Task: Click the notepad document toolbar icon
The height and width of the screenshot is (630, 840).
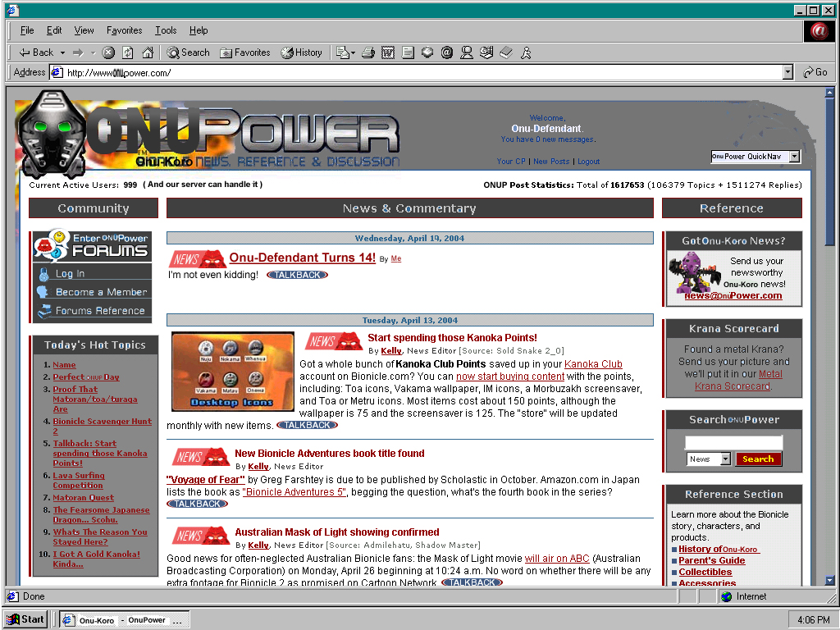Action: (x=408, y=52)
